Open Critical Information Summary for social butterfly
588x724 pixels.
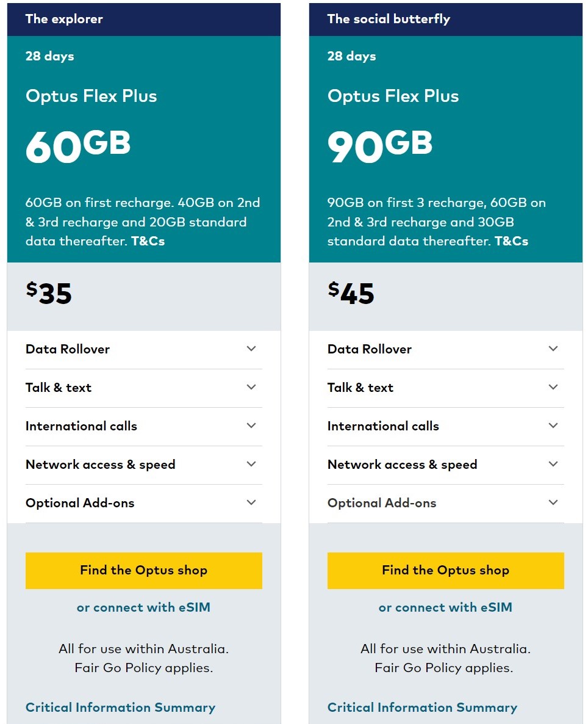click(422, 708)
